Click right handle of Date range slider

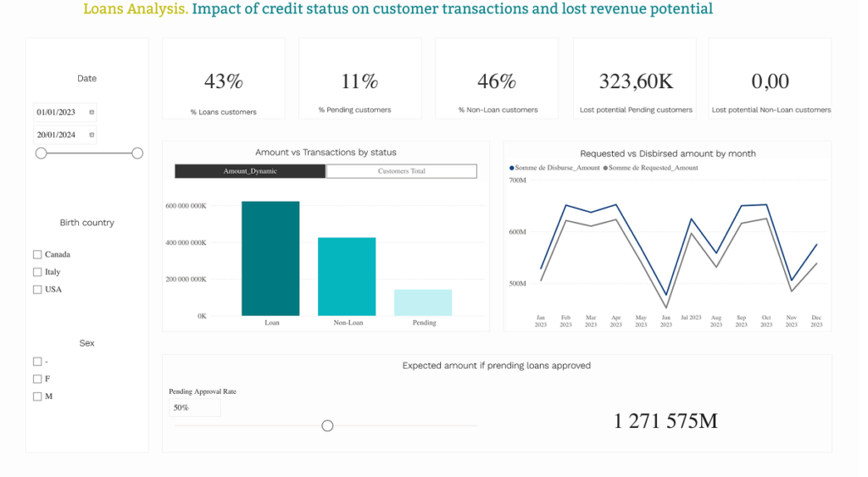137,153
